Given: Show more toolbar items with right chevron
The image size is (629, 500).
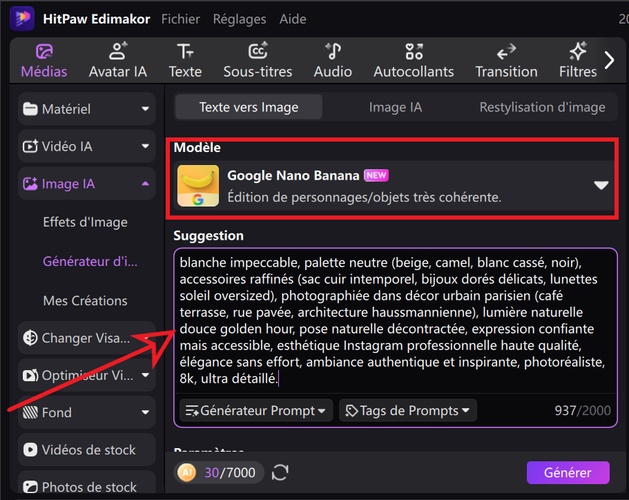Looking at the screenshot, I should point(609,61).
